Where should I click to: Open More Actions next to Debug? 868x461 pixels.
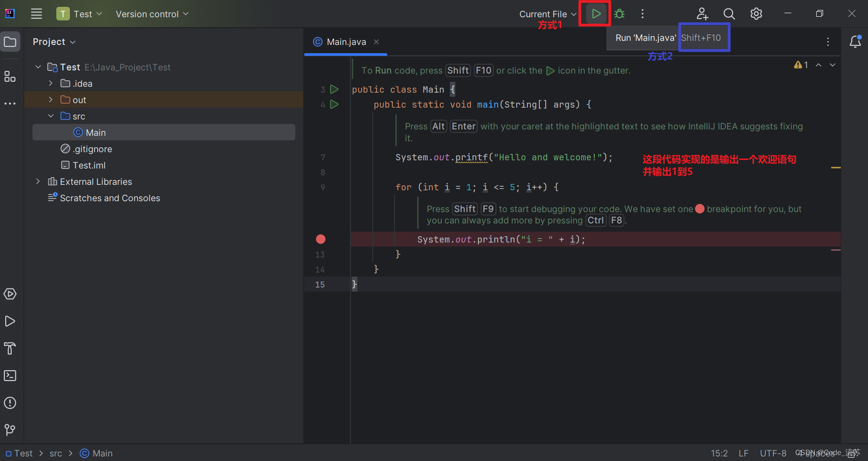click(642, 14)
